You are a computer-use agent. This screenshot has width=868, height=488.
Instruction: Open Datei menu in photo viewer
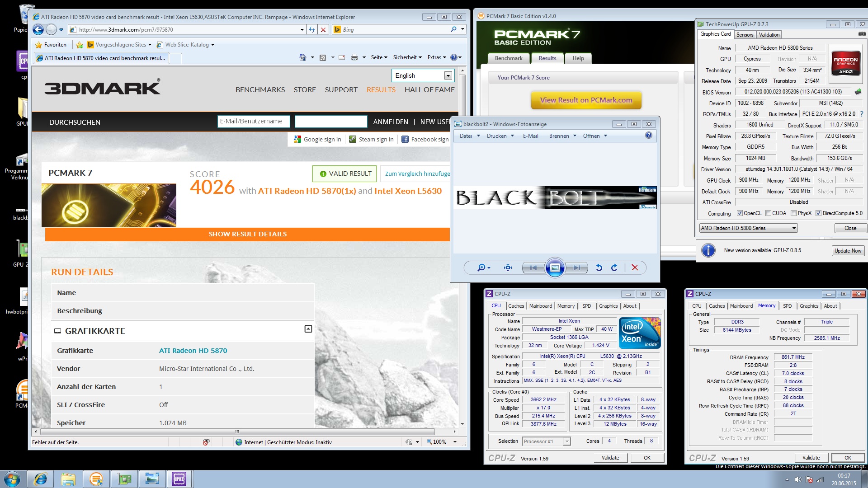[x=469, y=136]
